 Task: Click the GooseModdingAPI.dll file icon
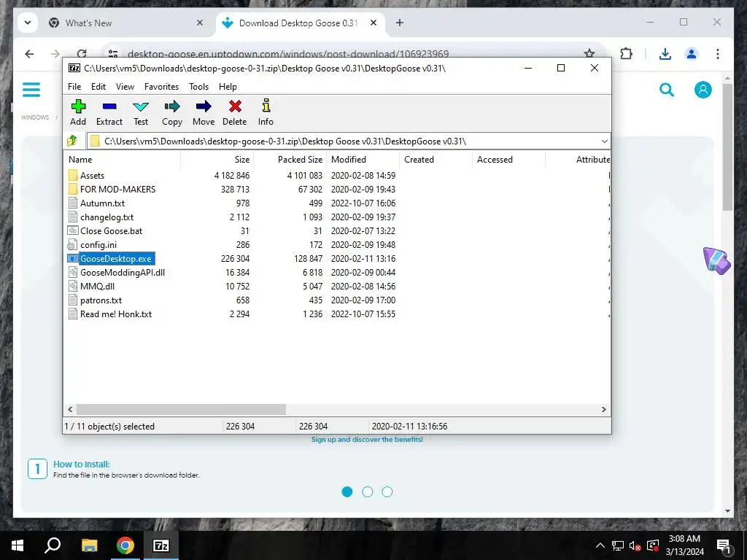pyautogui.click(x=72, y=273)
